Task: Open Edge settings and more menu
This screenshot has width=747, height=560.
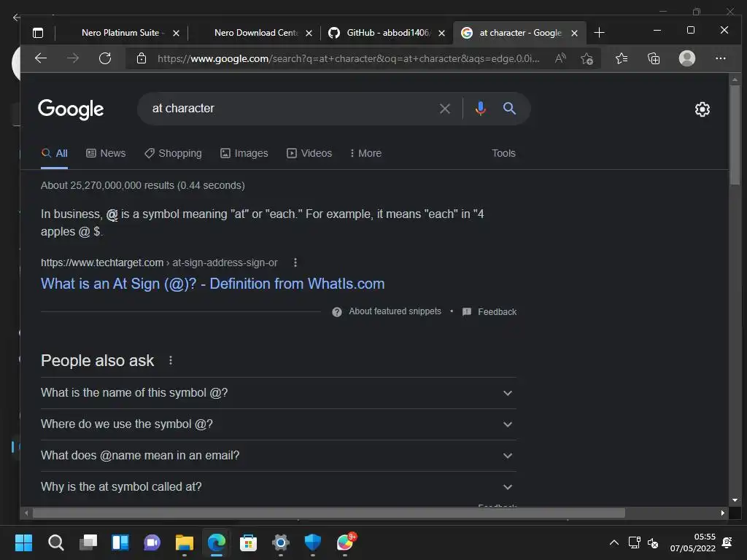Action: pyautogui.click(x=721, y=58)
